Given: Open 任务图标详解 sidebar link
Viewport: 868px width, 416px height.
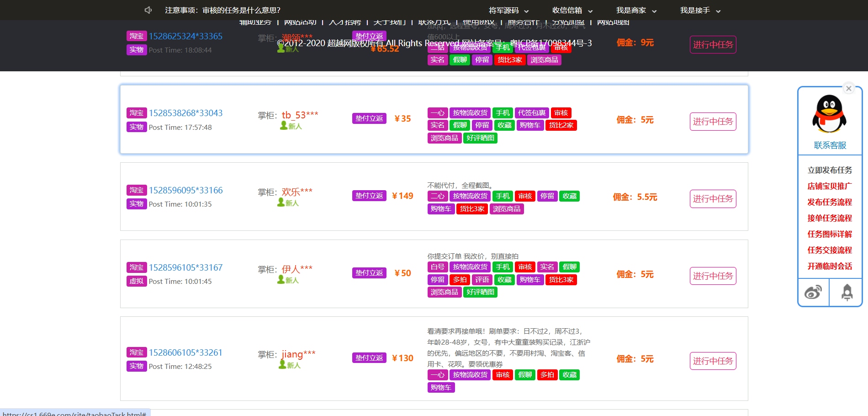Looking at the screenshot, I should point(830,234).
